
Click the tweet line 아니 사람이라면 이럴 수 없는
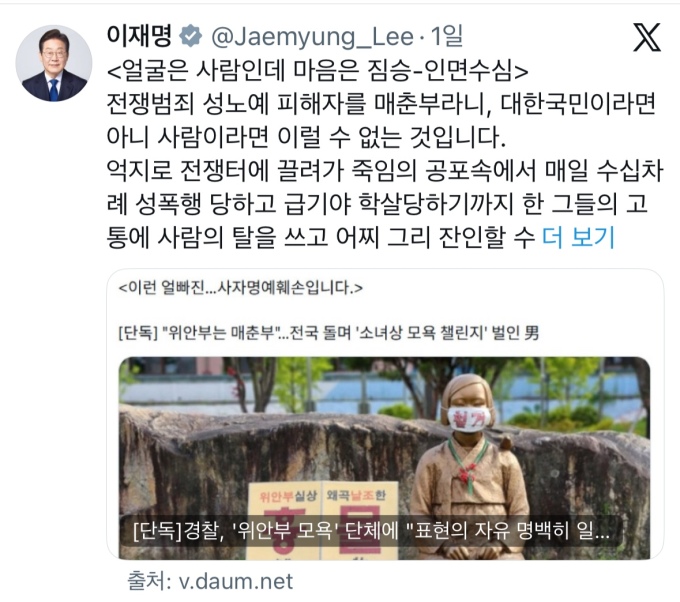[x=306, y=137]
